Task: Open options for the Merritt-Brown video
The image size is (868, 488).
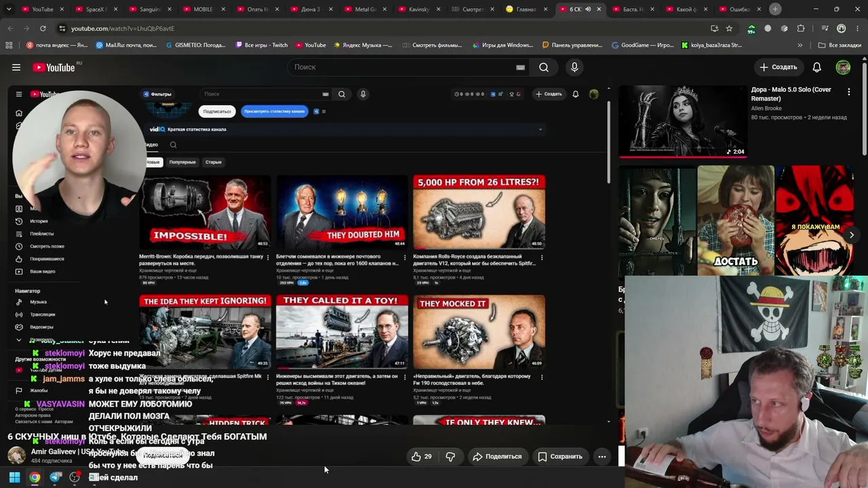Action: pos(268,258)
